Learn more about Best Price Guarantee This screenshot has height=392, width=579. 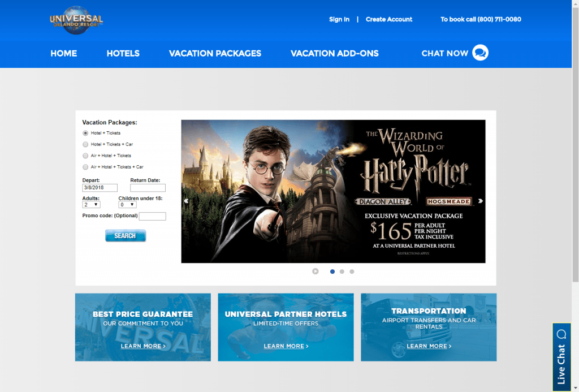143,346
